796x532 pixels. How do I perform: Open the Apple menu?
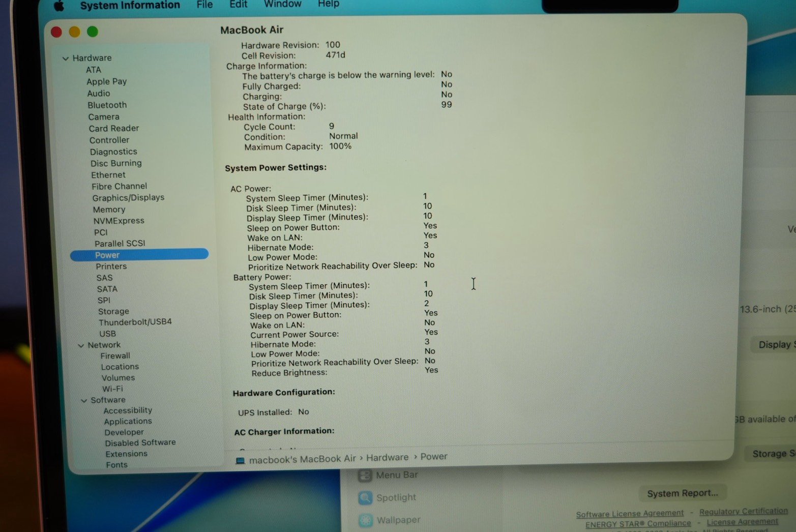point(59,5)
